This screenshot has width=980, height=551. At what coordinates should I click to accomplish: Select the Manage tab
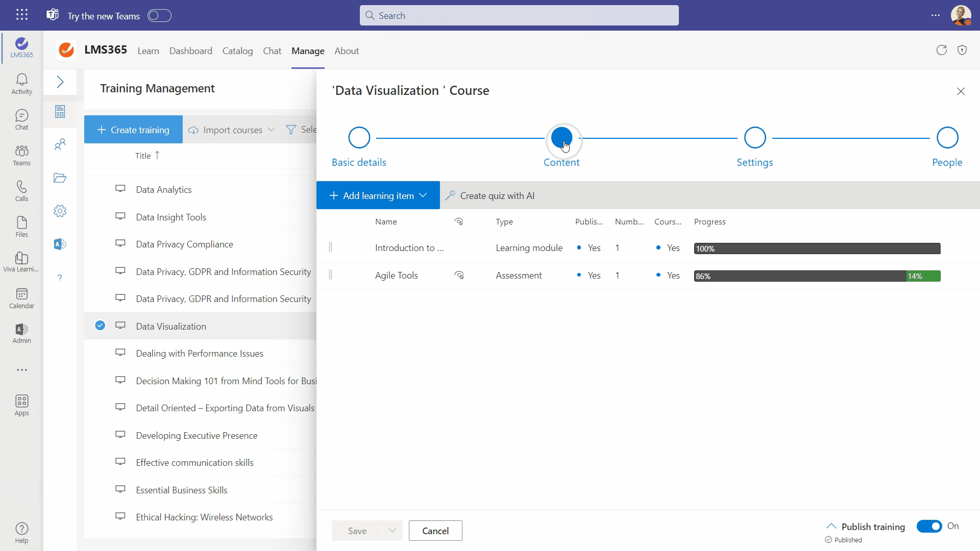(308, 51)
